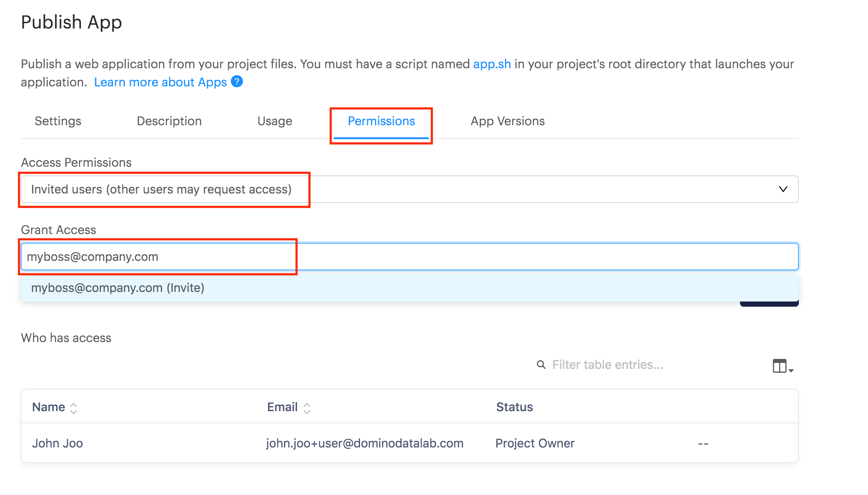This screenshot has height=495, width=868.
Task: Click the Name column header
Action: (48, 407)
